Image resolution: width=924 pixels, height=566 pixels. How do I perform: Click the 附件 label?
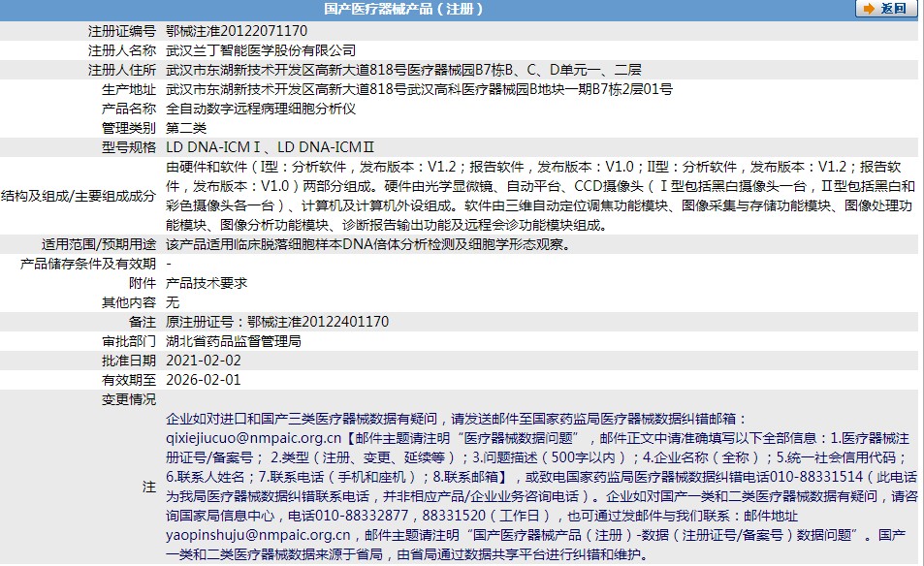click(142, 283)
